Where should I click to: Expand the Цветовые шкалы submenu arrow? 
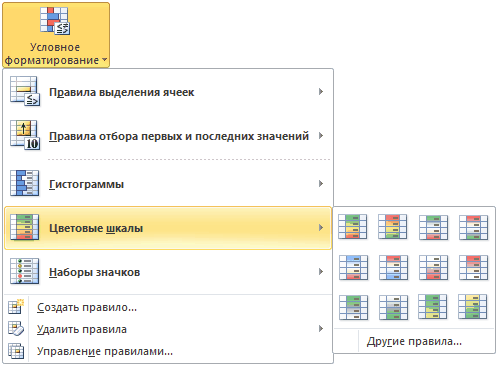(321, 228)
